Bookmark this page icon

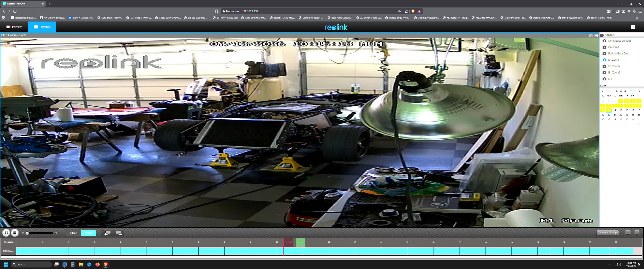click(216, 11)
